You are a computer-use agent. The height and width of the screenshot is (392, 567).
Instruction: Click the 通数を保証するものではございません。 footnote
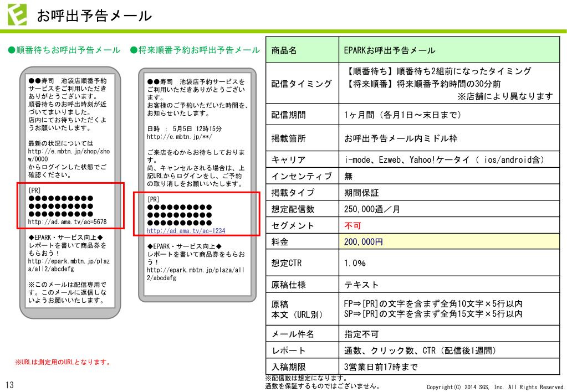tap(323, 386)
